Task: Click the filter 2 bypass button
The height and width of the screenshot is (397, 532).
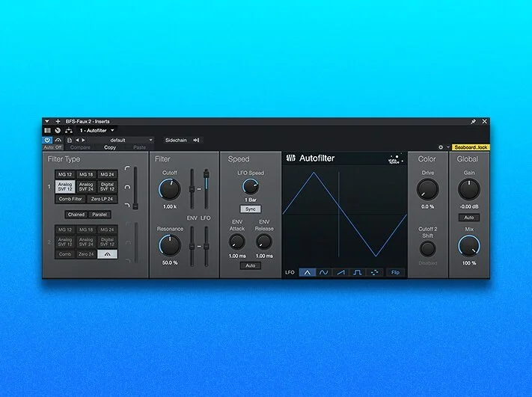Action: (107, 254)
